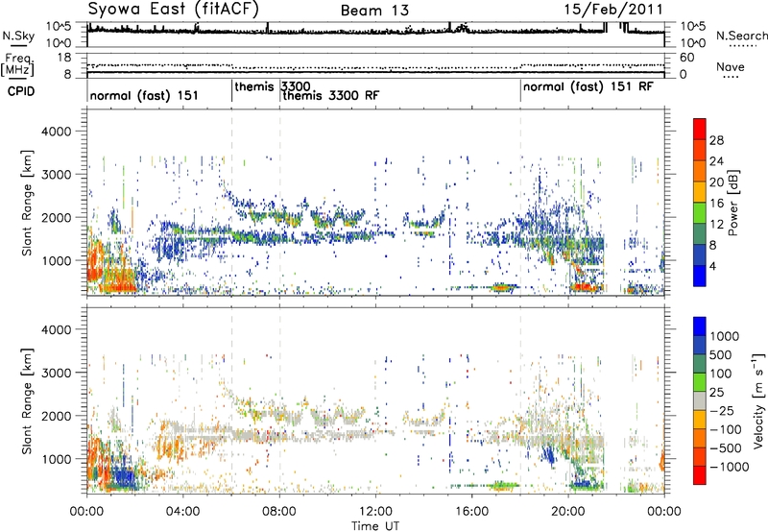The height and width of the screenshot is (532, 768).
Task: Click the 'N.Search' legend label
Action: click(x=741, y=36)
